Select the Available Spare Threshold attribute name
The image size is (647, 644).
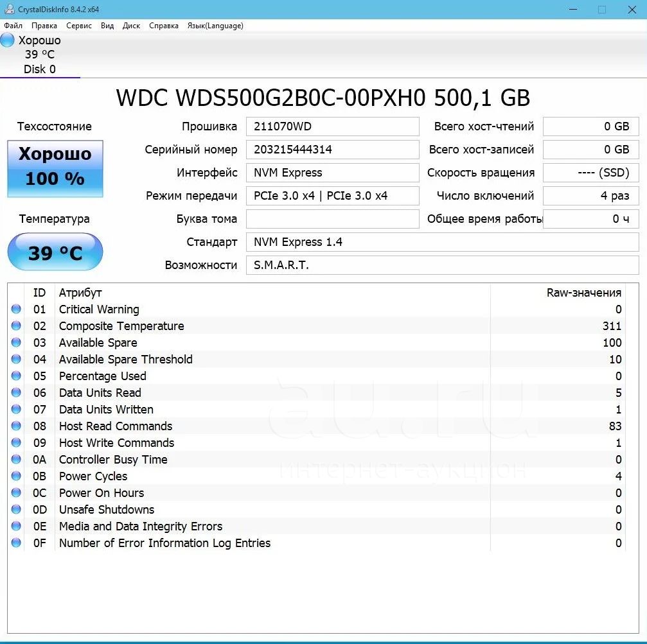126,360
